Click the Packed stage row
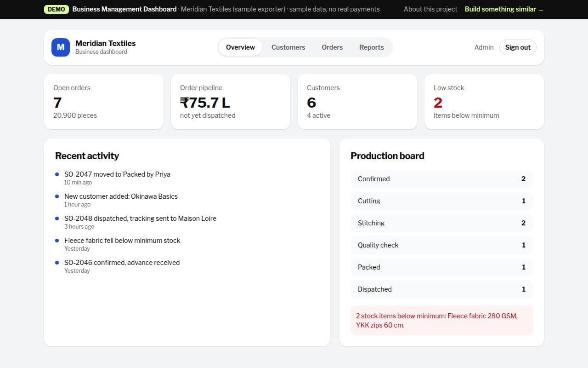The width and height of the screenshot is (588, 368). [x=441, y=267]
